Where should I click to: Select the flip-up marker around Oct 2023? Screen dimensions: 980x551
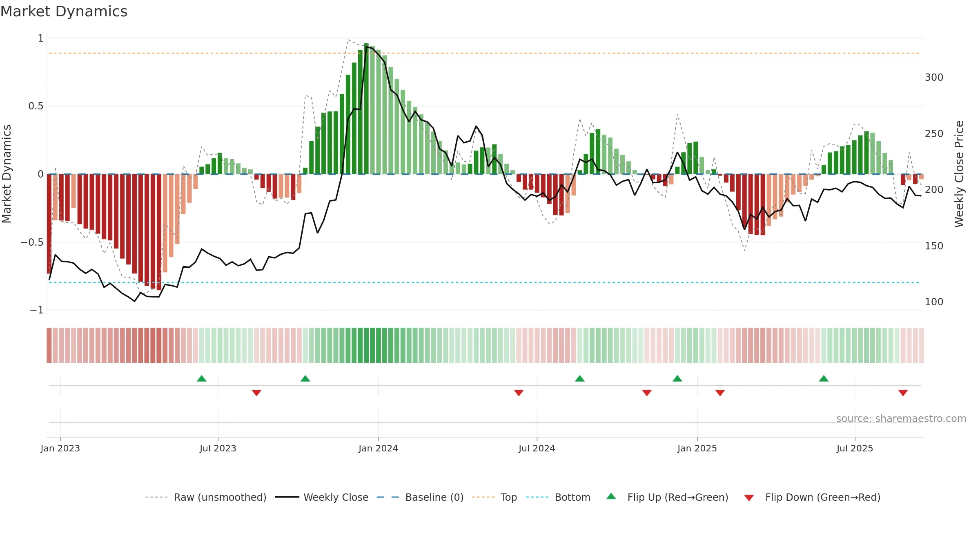point(305,378)
